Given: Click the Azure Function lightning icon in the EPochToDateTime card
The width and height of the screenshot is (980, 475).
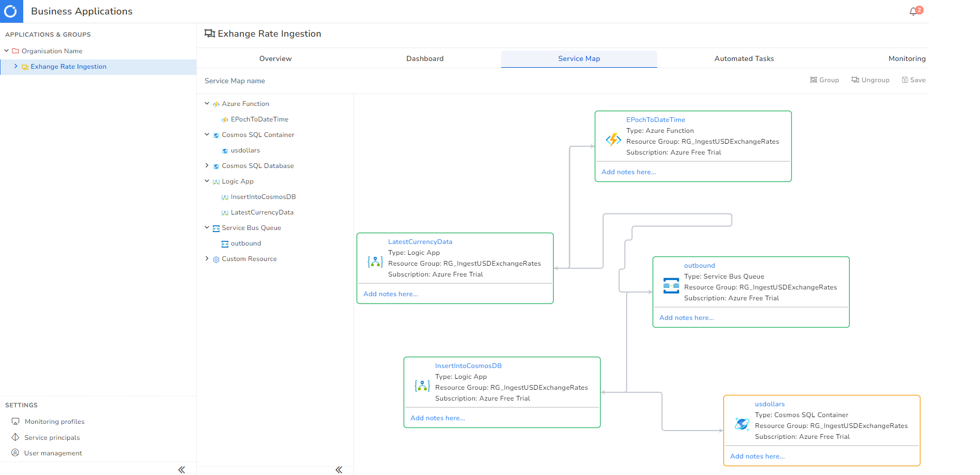Looking at the screenshot, I should tap(613, 140).
